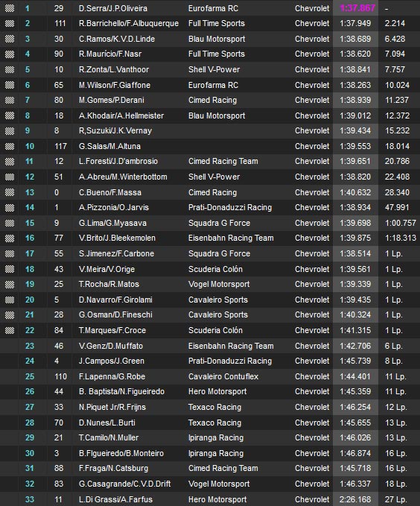The width and height of the screenshot is (420, 506).
Task: Click the 6 Lp. gap value
Action: 393,346
